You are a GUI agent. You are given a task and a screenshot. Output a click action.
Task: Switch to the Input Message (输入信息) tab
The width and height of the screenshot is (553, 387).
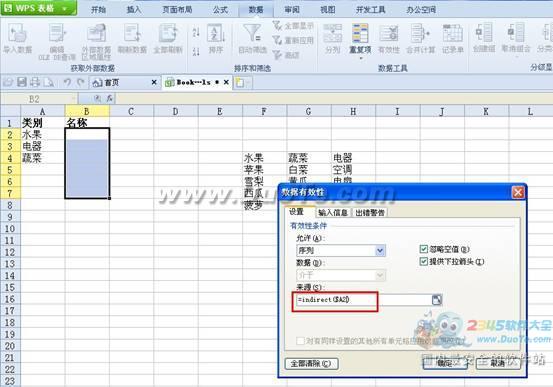pos(333,212)
